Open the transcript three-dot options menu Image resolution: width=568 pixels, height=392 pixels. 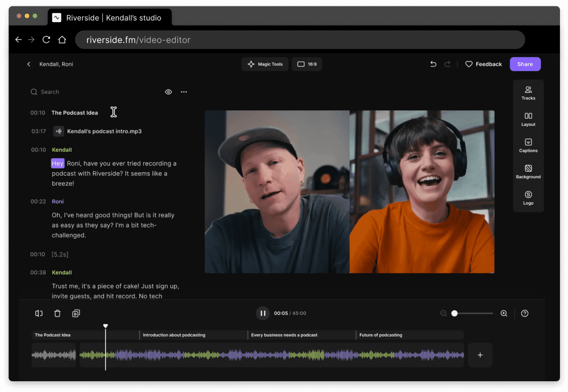(x=184, y=92)
